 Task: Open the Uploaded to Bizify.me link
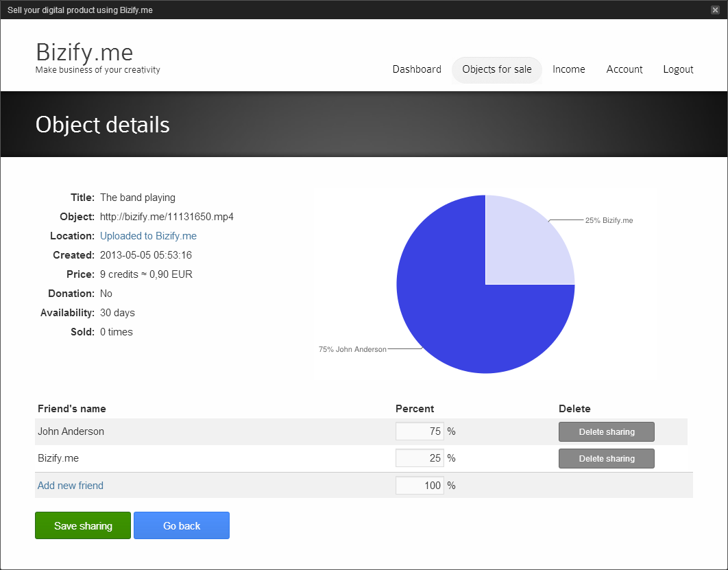148,236
